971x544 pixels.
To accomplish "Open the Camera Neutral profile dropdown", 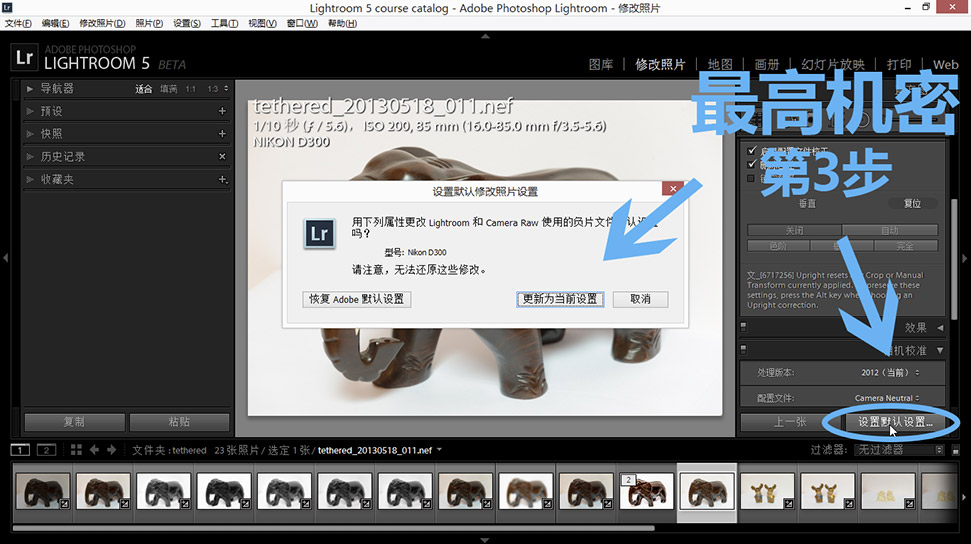I will (887, 398).
